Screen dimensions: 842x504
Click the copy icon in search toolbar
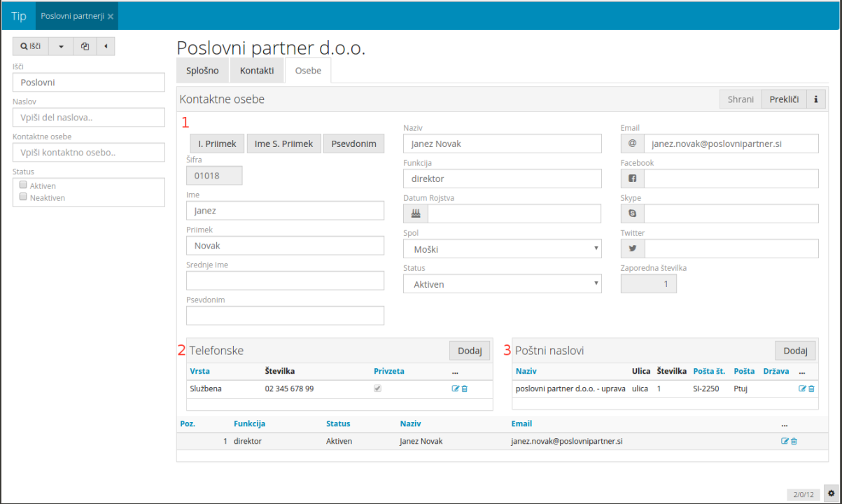[85, 46]
